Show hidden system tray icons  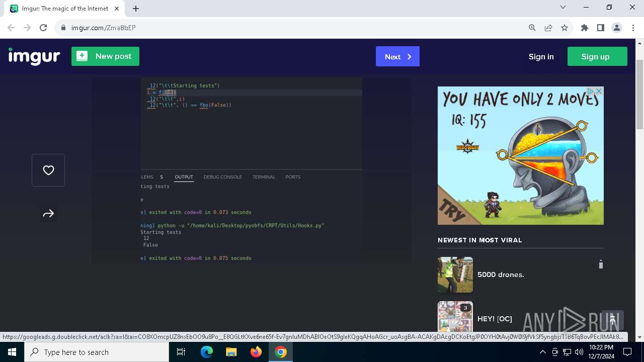tap(543, 352)
